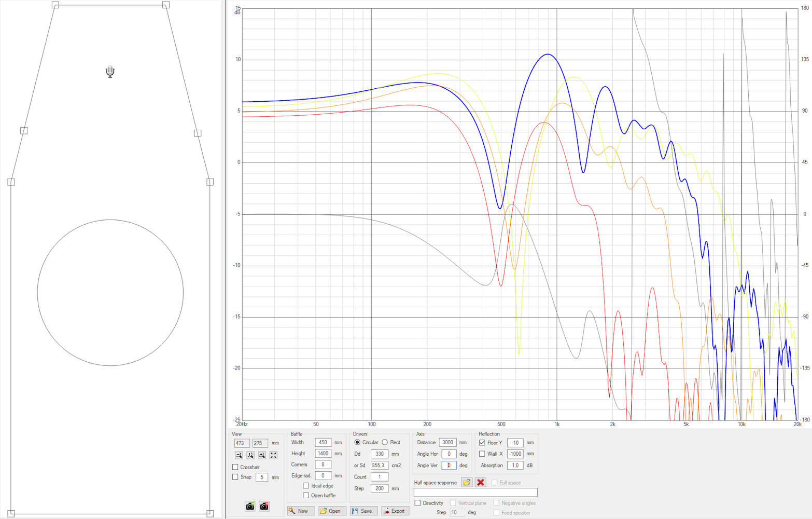The height and width of the screenshot is (519, 812).
Task: Click the camera icon with red badge
Action: (x=264, y=506)
